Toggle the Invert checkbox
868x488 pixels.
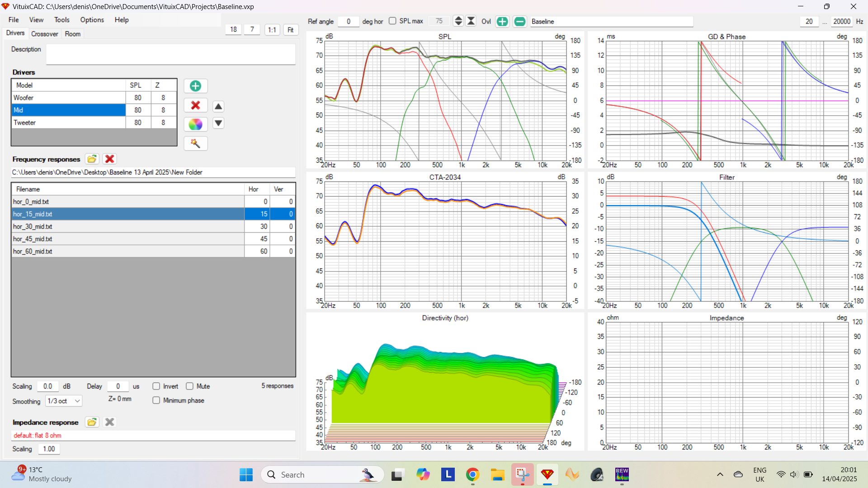pyautogui.click(x=156, y=386)
